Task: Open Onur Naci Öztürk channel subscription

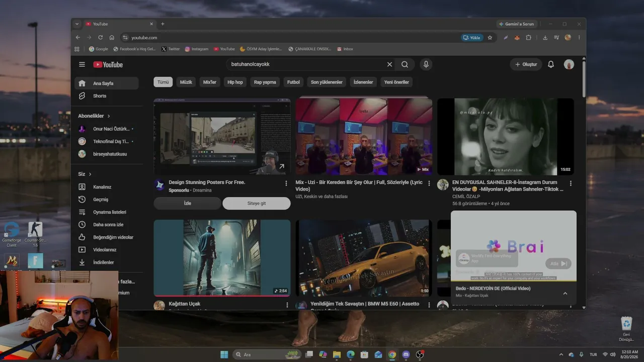Action: [x=107, y=129]
